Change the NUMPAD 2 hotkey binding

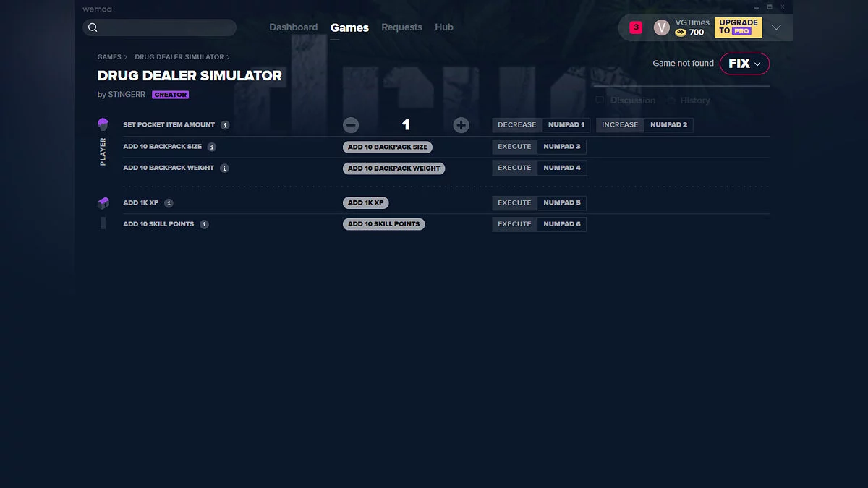click(x=668, y=125)
